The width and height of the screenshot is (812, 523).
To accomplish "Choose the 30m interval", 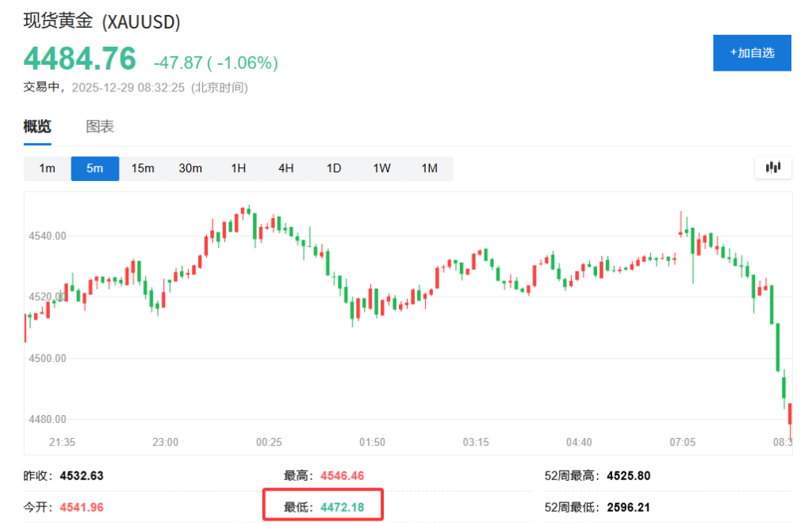I will pos(190,168).
